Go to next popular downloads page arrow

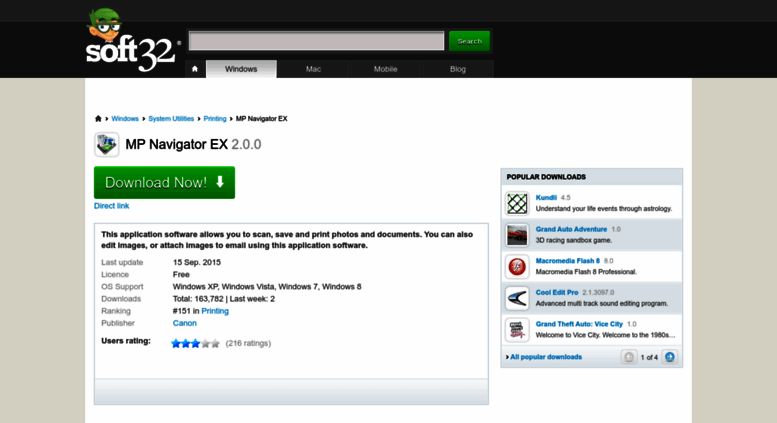tap(669, 357)
